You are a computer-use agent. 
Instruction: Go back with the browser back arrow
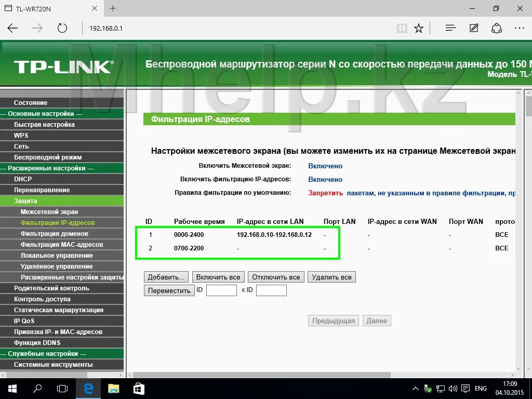pos(12,28)
